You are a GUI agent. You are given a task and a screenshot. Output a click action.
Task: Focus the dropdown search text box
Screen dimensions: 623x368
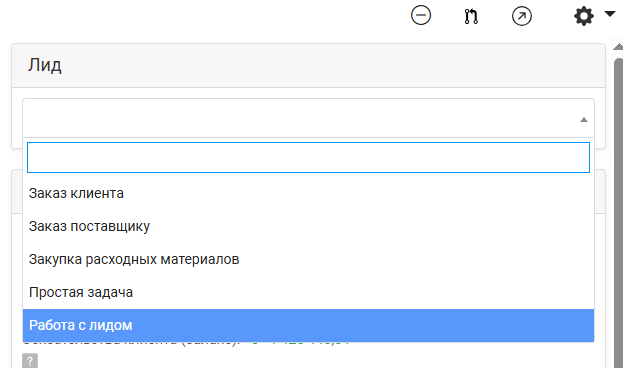pyautogui.click(x=308, y=158)
